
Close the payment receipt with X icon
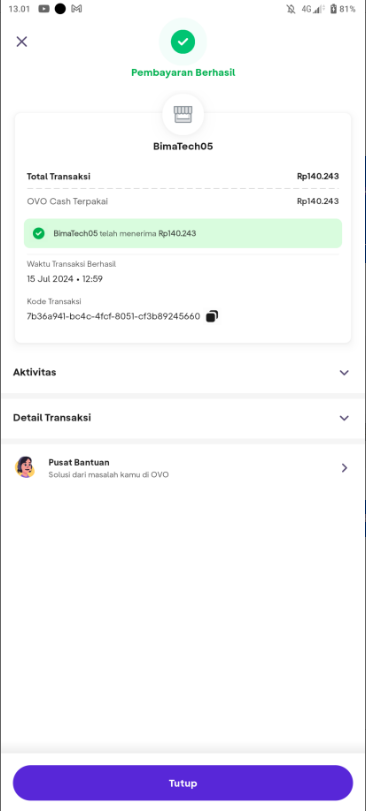pyautogui.click(x=22, y=41)
